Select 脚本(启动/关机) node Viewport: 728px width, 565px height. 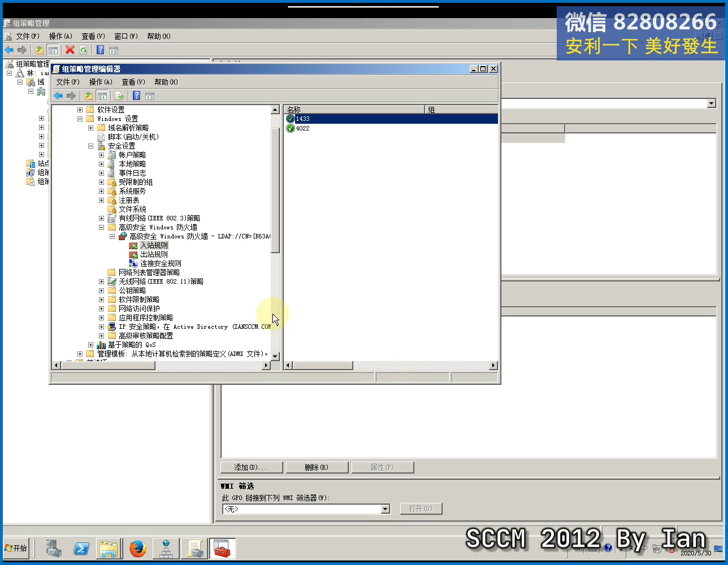(133, 137)
